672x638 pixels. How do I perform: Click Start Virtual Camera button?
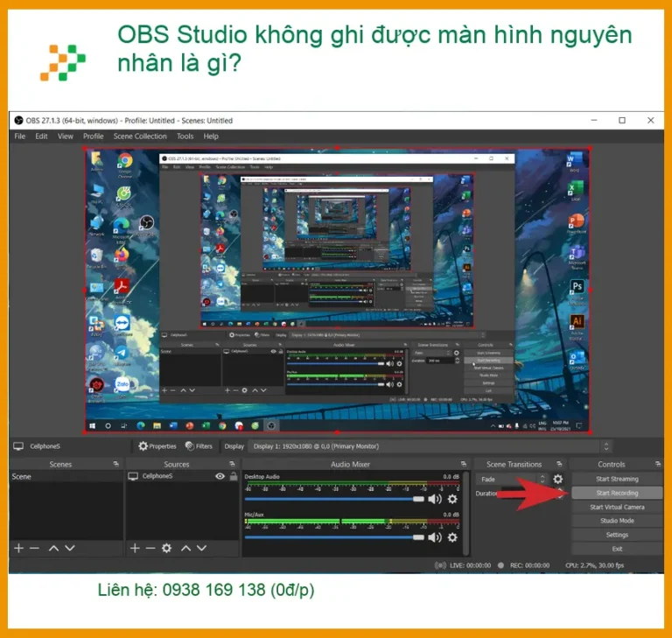click(x=617, y=508)
